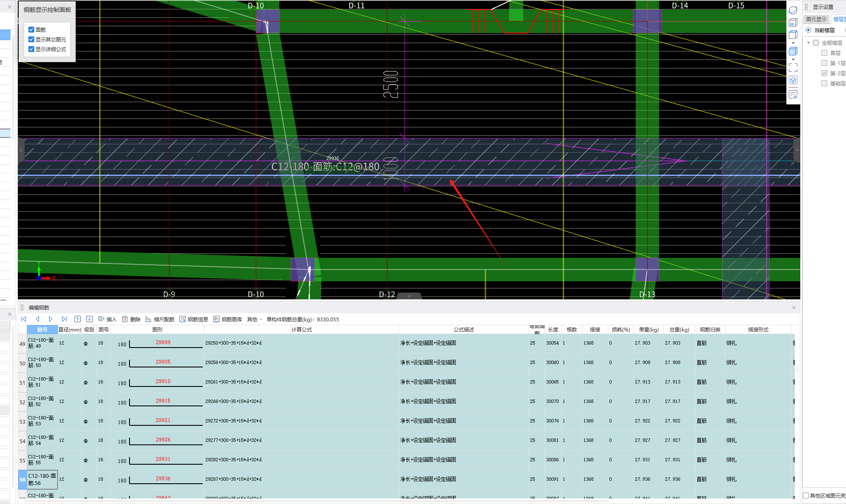Expand the 其他 dropdown
This screenshot has height=504, width=846.
pyautogui.click(x=254, y=319)
